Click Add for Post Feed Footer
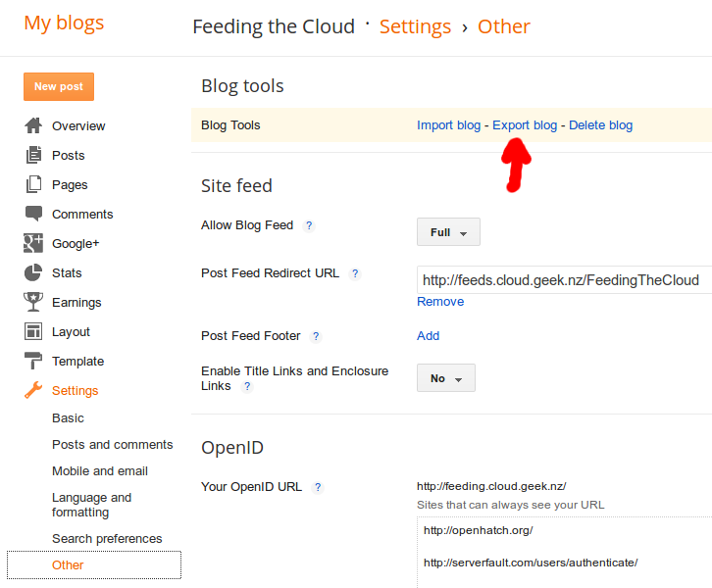712x588 pixels. click(428, 336)
